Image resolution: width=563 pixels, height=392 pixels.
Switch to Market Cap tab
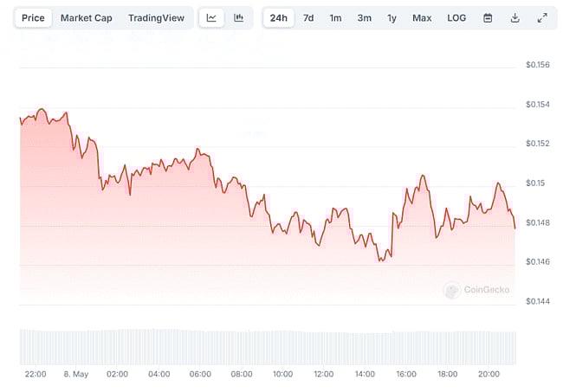point(86,18)
